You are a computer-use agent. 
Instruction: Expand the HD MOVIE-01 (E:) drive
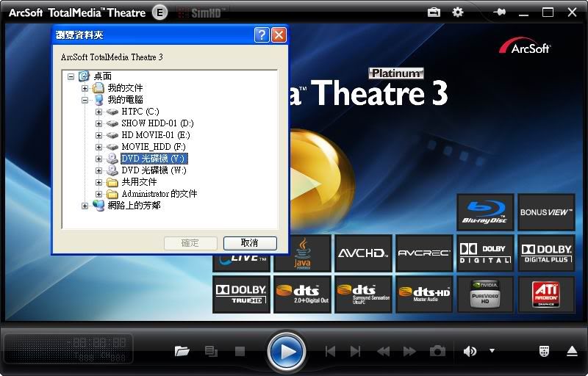point(98,135)
